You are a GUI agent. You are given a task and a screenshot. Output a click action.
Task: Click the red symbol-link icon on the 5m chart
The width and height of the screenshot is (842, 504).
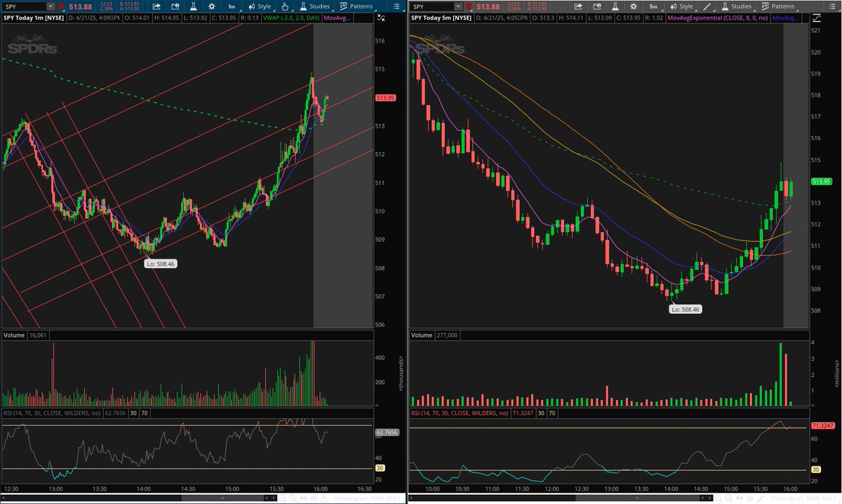pyautogui.click(x=469, y=6)
